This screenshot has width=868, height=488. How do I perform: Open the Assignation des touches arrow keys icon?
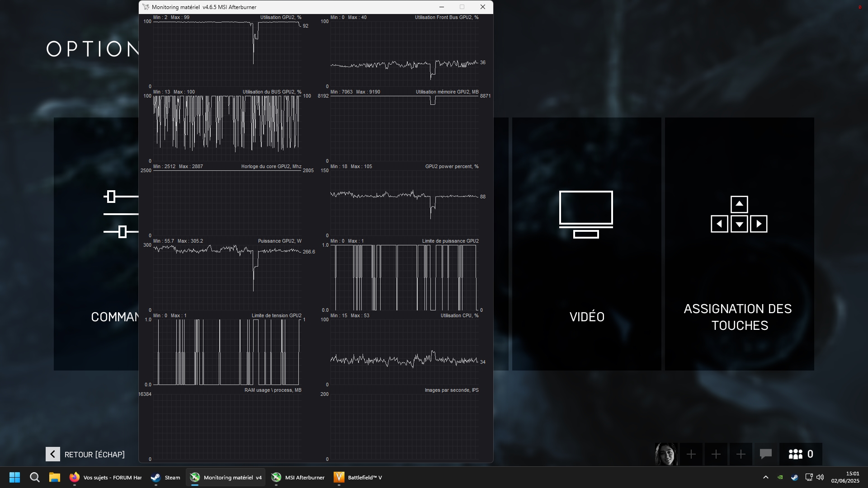point(739,214)
